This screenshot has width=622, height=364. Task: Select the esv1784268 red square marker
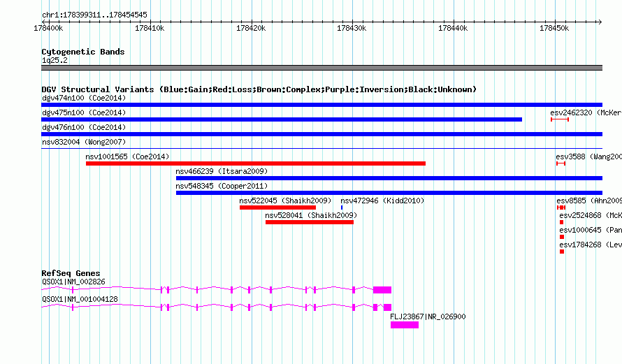(x=562, y=252)
